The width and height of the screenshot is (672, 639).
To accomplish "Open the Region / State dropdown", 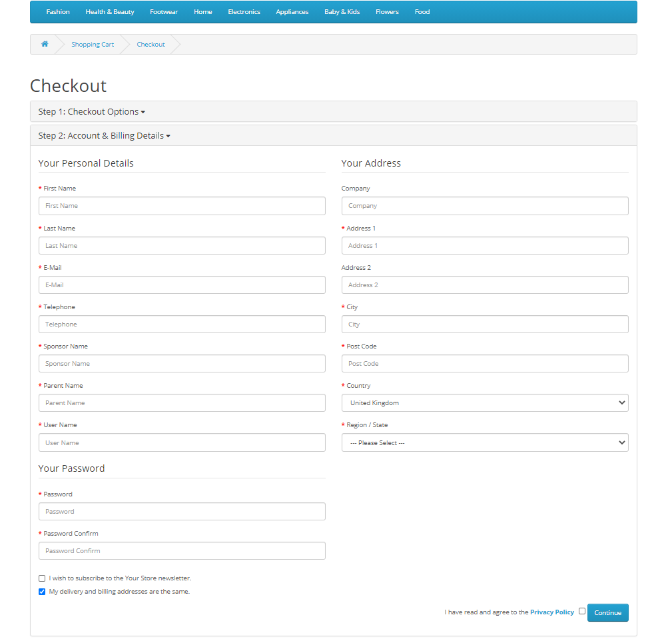I will (x=484, y=442).
